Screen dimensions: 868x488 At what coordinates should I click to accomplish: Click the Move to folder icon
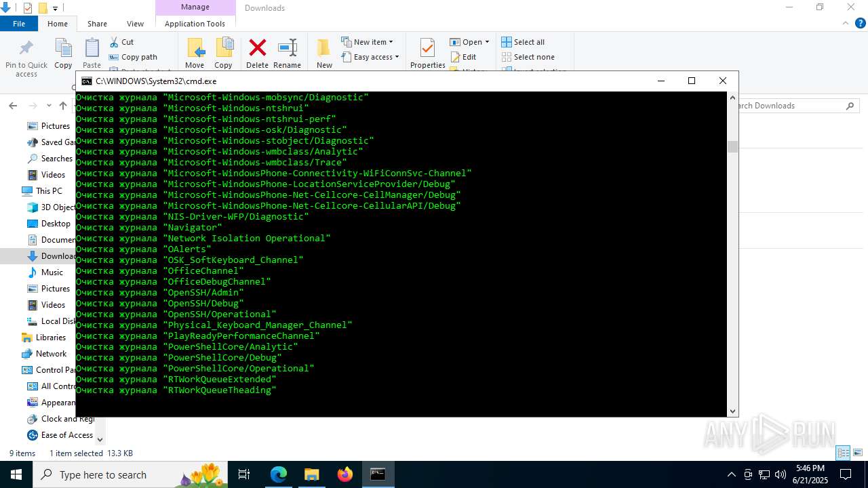point(195,49)
